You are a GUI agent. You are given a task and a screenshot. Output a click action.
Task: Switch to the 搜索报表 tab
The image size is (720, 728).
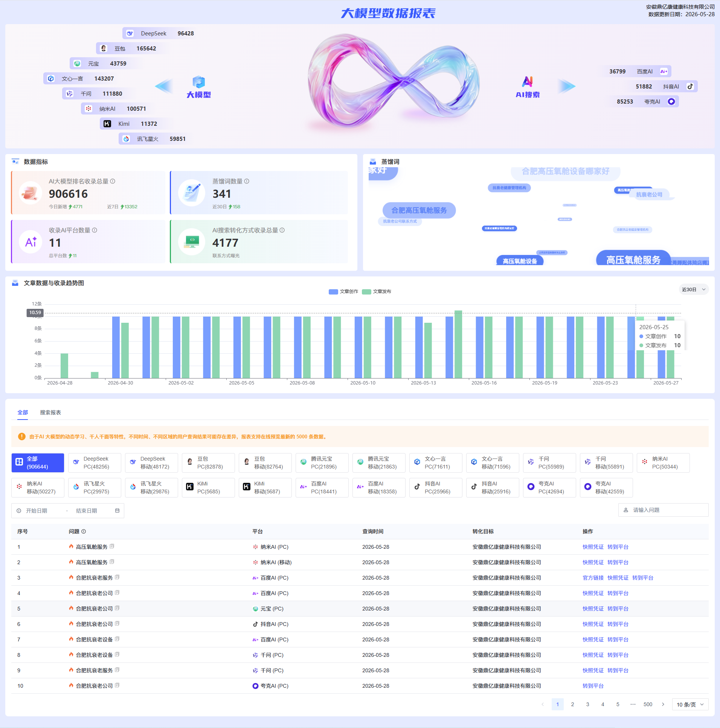coord(50,413)
